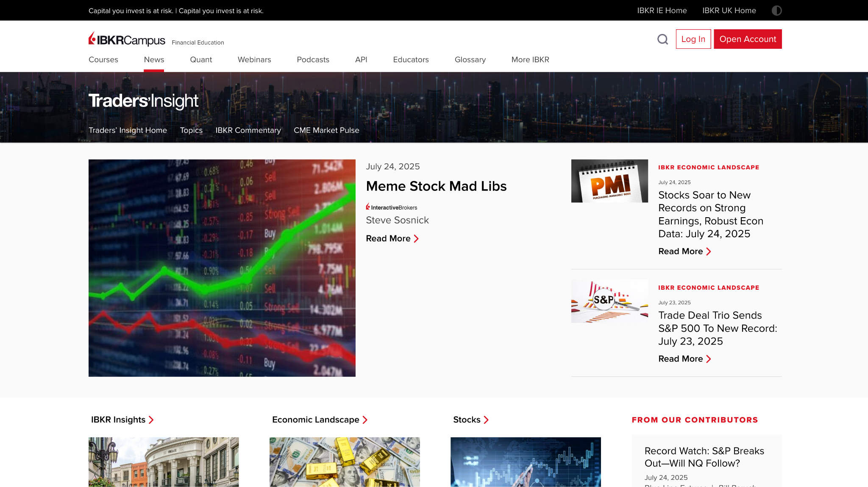Open IBKR UK Home link

[729, 11]
